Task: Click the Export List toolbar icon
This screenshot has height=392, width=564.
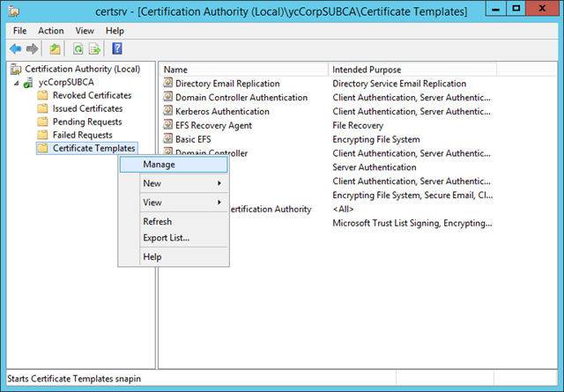Action: click(x=94, y=48)
